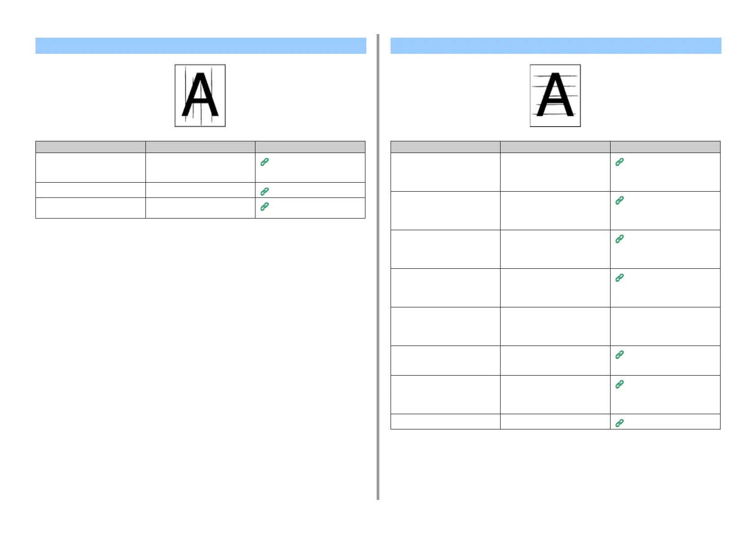
Task: Click the blue section header above vertical-streaks image
Action: pos(201,46)
